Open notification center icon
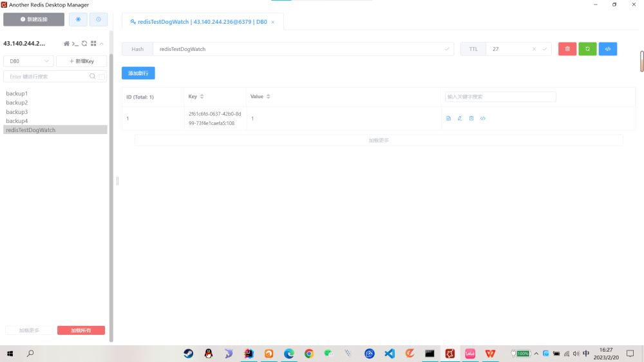 tap(630, 354)
